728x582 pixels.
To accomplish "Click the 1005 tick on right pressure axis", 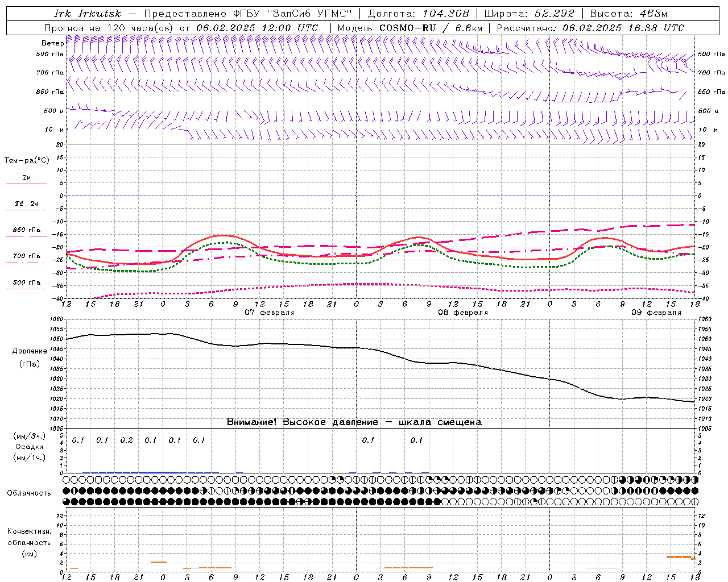I will click(x=705, y=428).
